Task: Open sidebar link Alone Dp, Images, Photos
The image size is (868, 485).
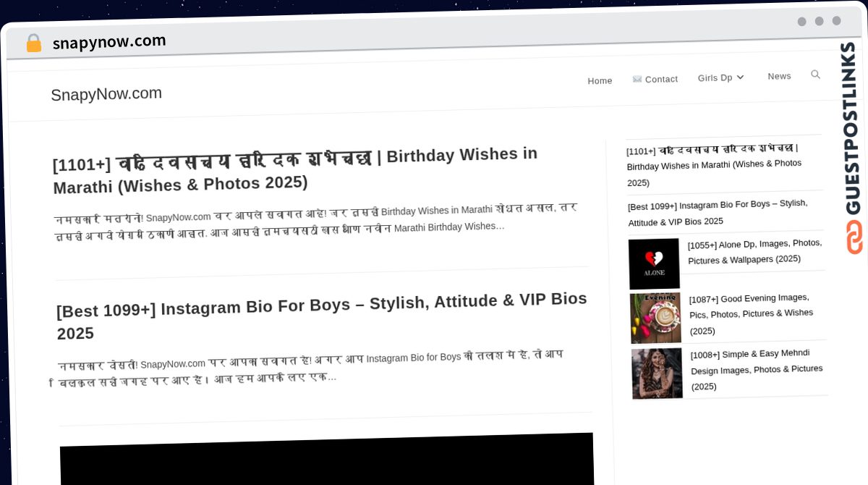Action: click(x=754, y=251)
